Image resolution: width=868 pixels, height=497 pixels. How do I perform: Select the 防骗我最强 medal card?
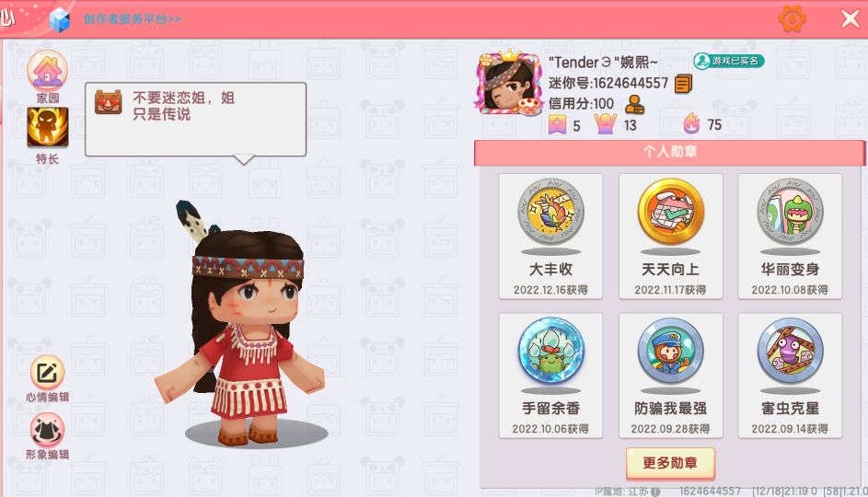pos(670,376)
